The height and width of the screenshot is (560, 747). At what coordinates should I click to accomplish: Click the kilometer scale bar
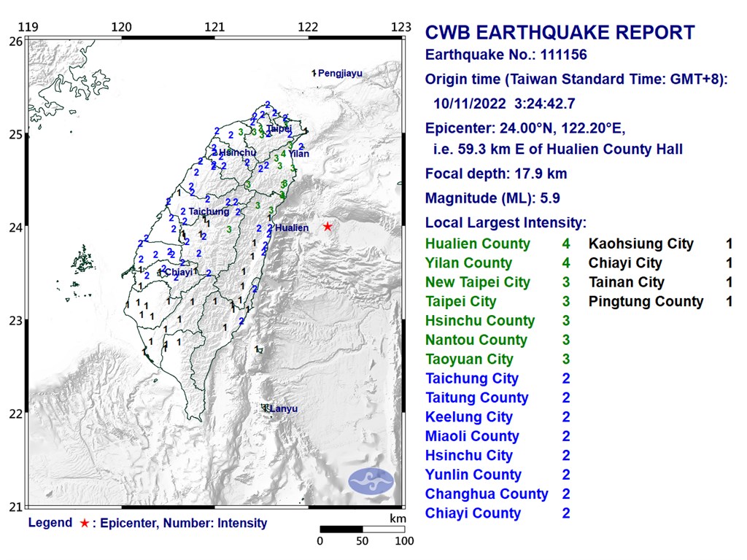coord(363,528)
